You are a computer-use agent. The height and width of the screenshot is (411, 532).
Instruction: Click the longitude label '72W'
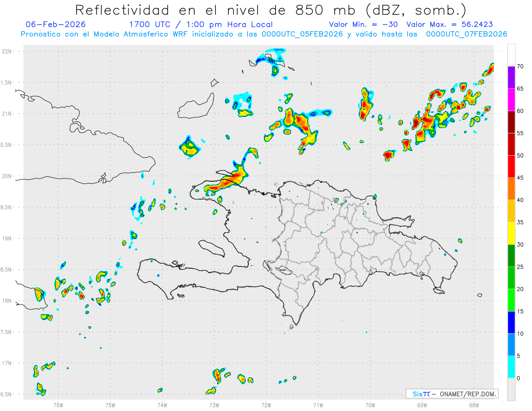[x=266, y=405]
